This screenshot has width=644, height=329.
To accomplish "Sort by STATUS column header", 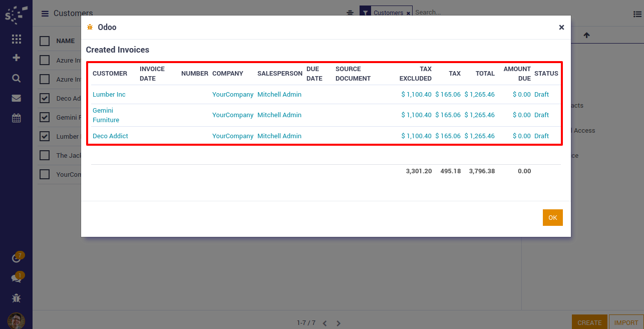I will [x=546, y=74].
